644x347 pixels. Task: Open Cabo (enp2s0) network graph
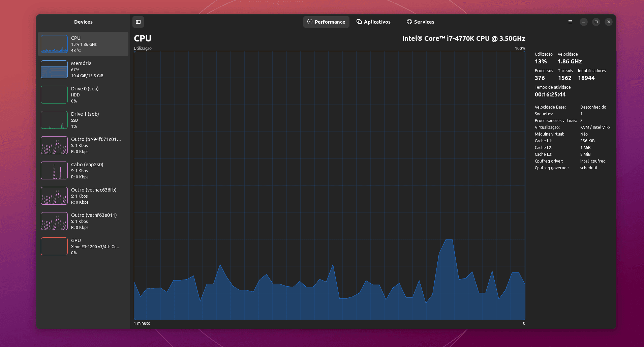pos(83,171)
